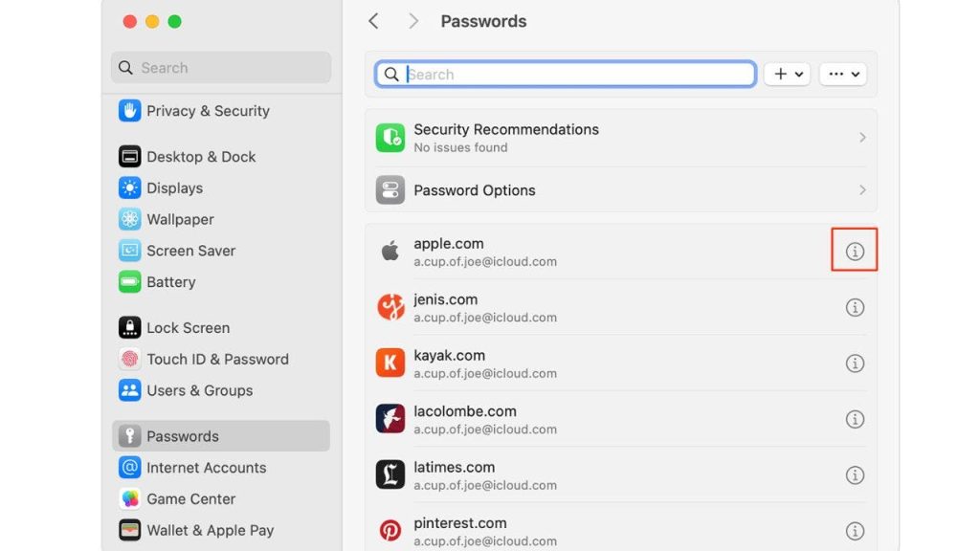Navigate back with the left arrow
Screen dimensions: 980x551
tap(374, 21)
